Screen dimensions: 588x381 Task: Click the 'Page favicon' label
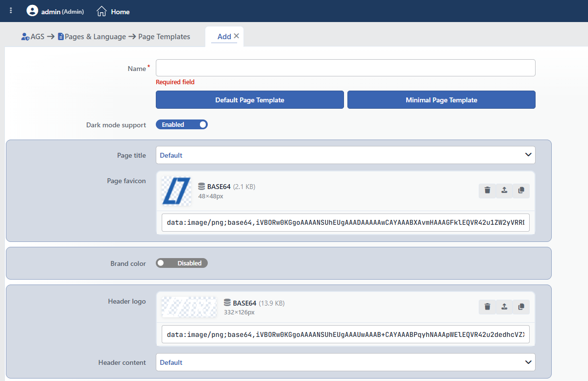[126, 181]
